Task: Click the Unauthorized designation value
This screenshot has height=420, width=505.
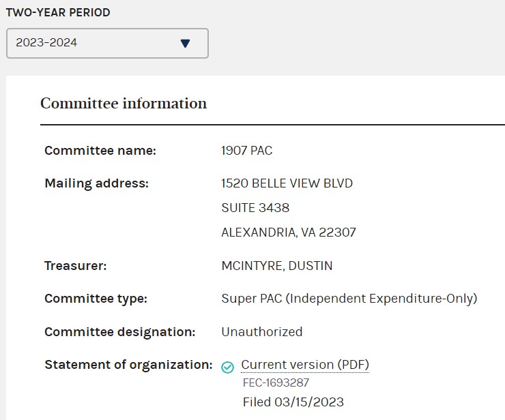Action: click(262, 332)
